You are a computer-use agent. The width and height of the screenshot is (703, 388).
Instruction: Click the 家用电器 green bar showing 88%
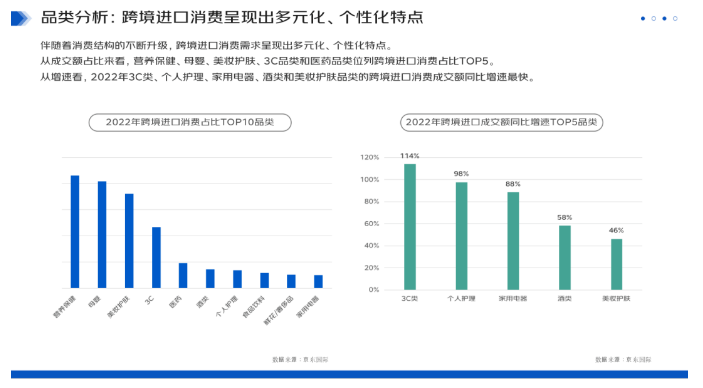pos(513,241)
